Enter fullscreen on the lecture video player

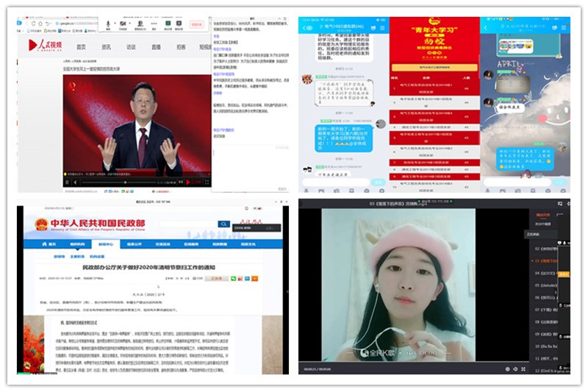tap(206, 182)
